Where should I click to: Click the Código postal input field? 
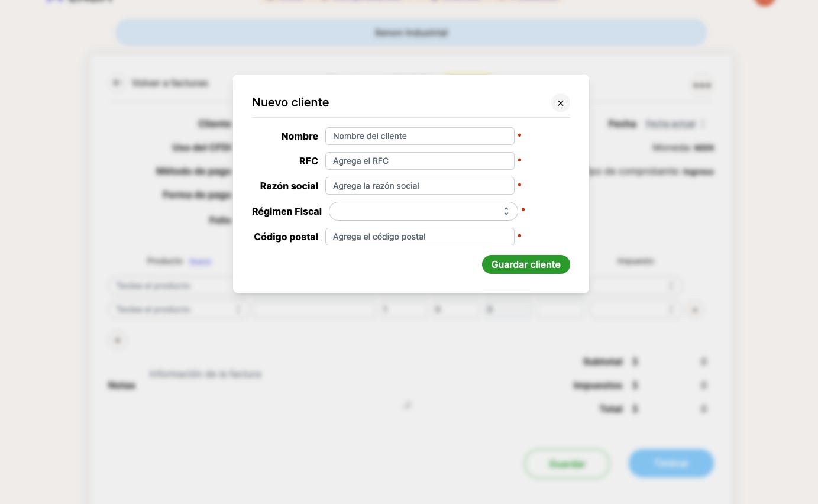tap(419, 237)
